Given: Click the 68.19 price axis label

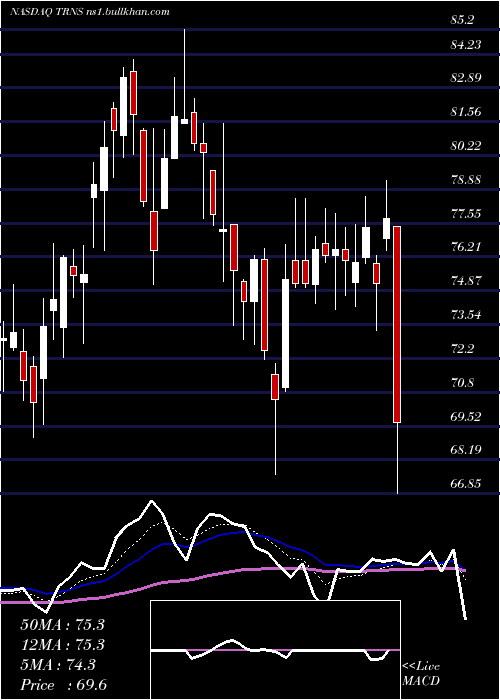Looking at the screenshot, I should 466,450.
